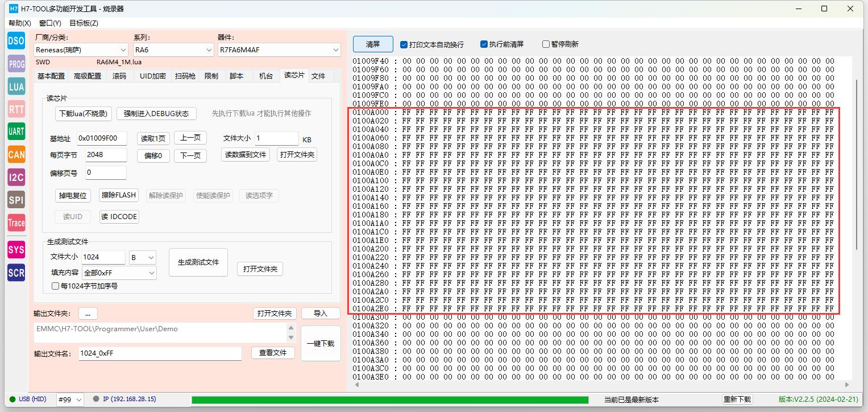Image resolution: width=868 pixels, height=412 pixels.
Task: Click the 掉电复位 button
Action: pyautogui.click(x=73, y=196)
